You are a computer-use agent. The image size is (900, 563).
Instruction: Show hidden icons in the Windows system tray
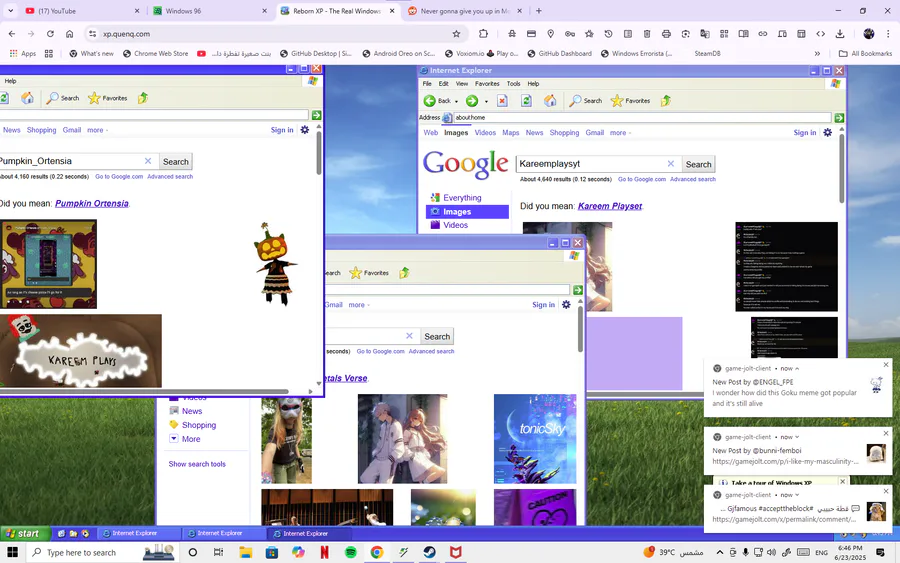click(x=719, y=552)
